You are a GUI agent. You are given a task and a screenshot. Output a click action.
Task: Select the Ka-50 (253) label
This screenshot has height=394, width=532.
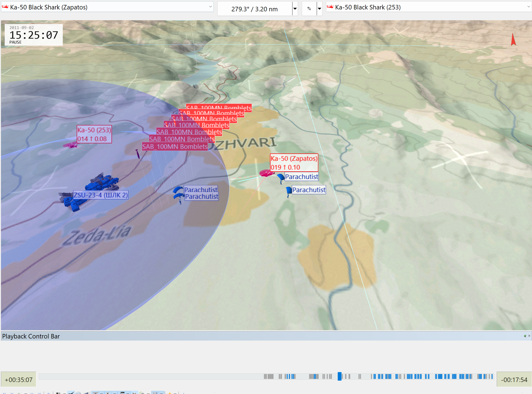click(x=94, y=134)
